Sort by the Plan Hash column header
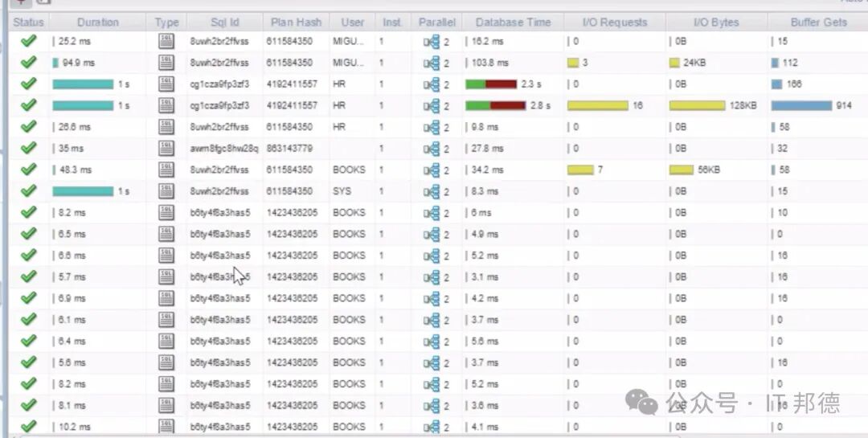868x438 pixels. (296, 23)
